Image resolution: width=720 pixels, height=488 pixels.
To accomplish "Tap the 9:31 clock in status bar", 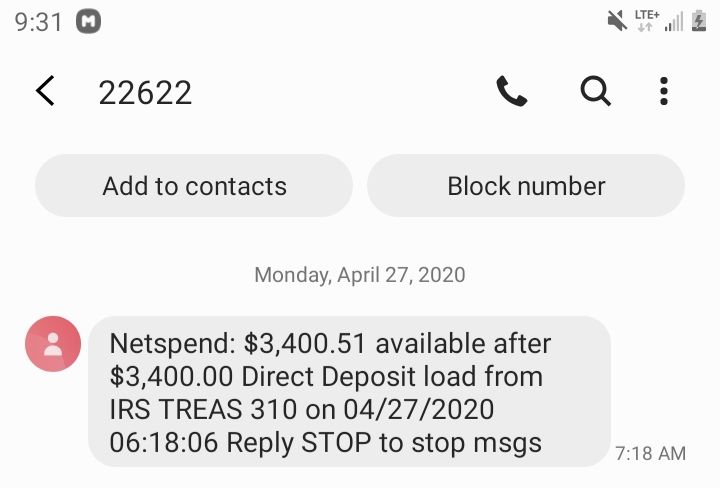I will click(x=39, y=22).
